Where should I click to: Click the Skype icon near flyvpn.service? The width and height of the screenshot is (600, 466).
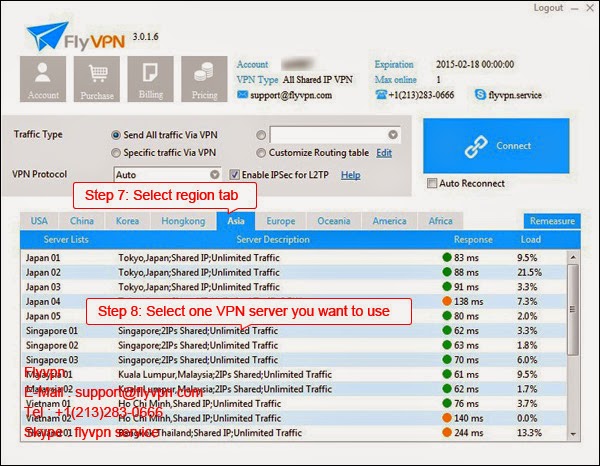pyautogui.click(x=480, y=95)
